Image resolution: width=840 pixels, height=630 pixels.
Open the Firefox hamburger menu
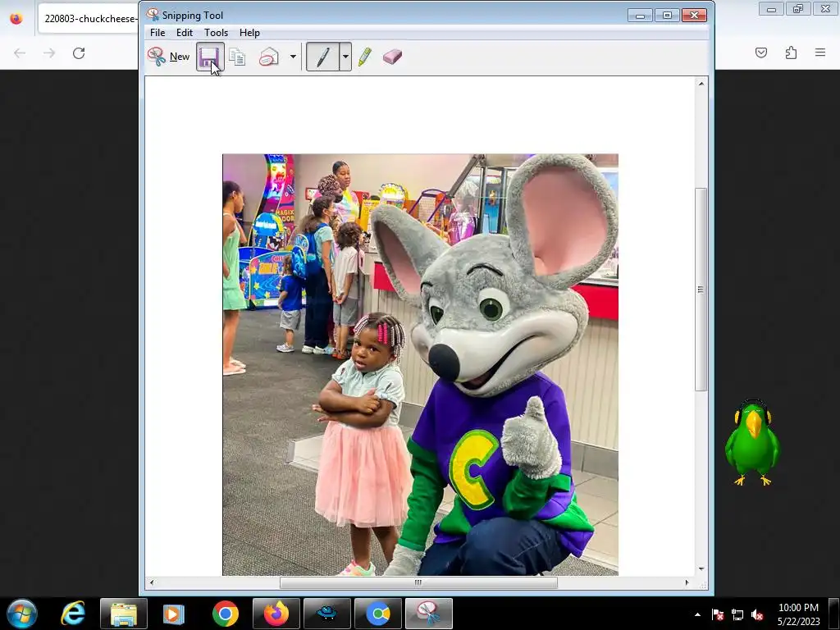click(x=820, y=52)
